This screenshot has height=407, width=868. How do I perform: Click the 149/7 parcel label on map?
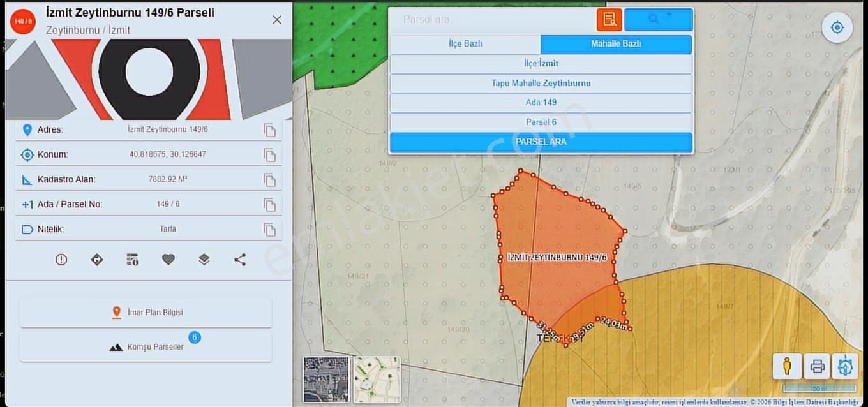pyautogui.click(x=725, y=307)
